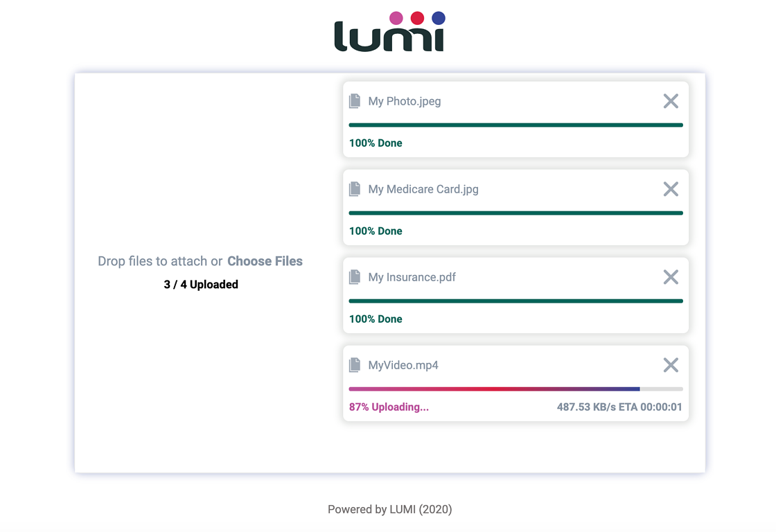Image resolution: width=776 pixels, height=532 pixels.
Task: Cancel MyVideo.mp4 upload with X icon
Action: (x=671, y=365)
